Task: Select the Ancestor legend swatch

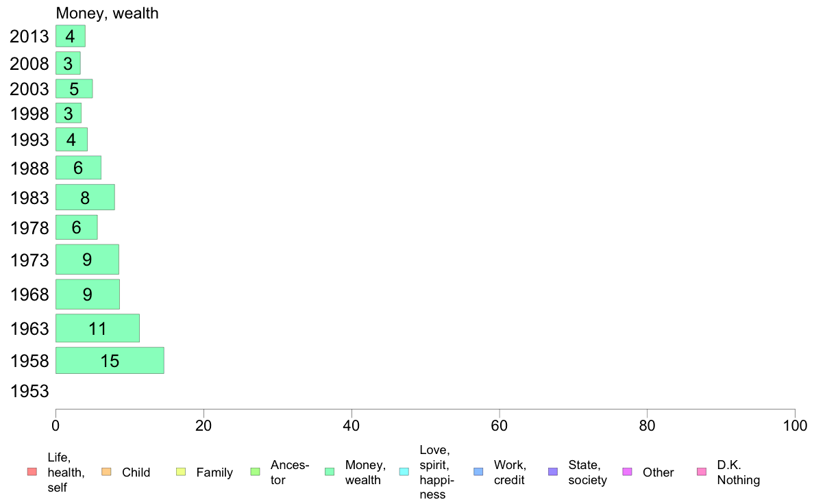Action: (x=255, y=472)
